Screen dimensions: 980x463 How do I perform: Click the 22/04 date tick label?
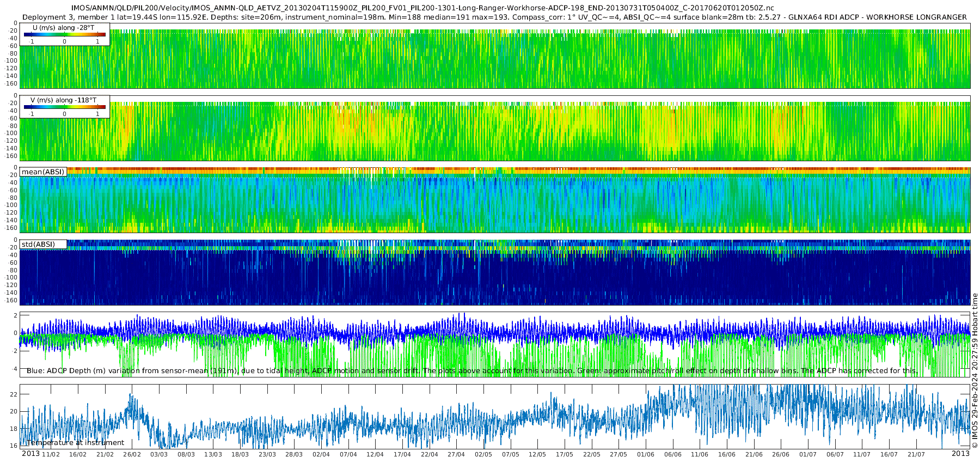coord(430,454)
